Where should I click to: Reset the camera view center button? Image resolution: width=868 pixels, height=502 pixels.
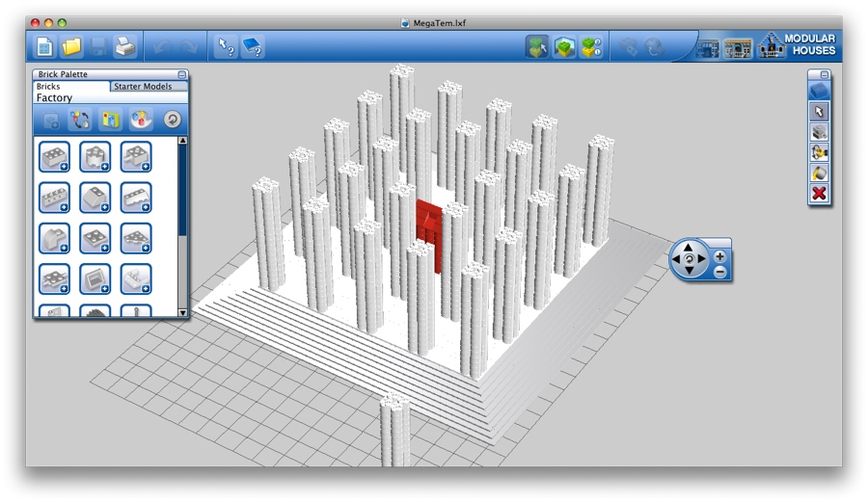point(689,259)
